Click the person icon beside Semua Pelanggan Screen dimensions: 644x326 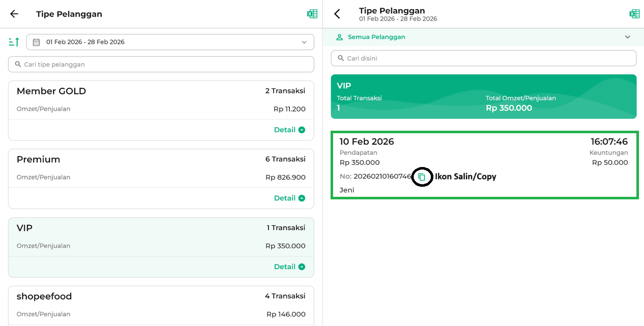coord(340,37)
